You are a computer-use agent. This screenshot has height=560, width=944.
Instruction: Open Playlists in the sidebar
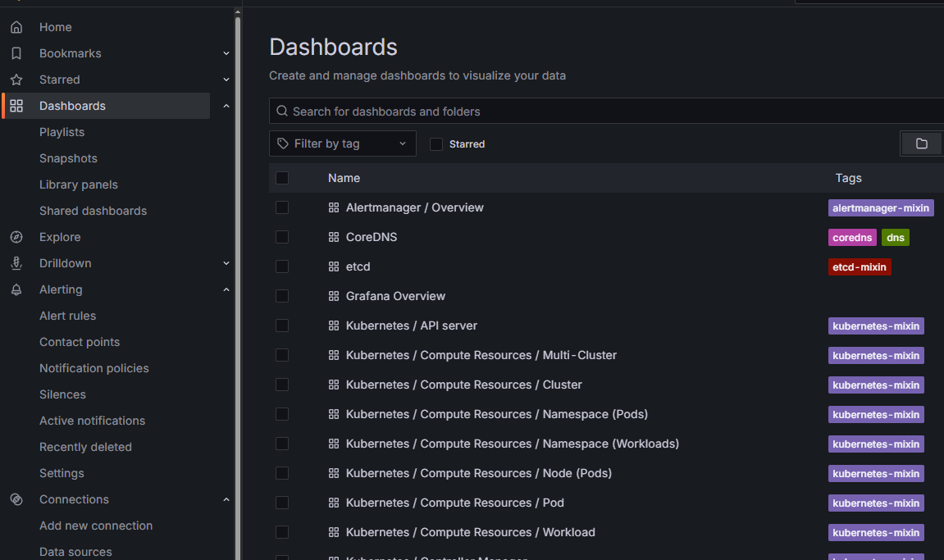62,132
